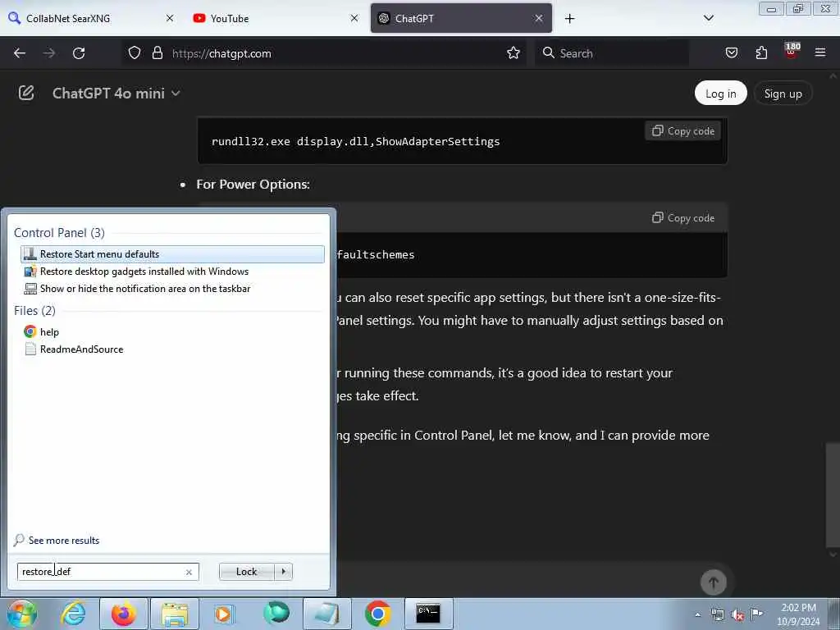Open the network tray icon
The image size is (840, 630).
coord(717,614)
